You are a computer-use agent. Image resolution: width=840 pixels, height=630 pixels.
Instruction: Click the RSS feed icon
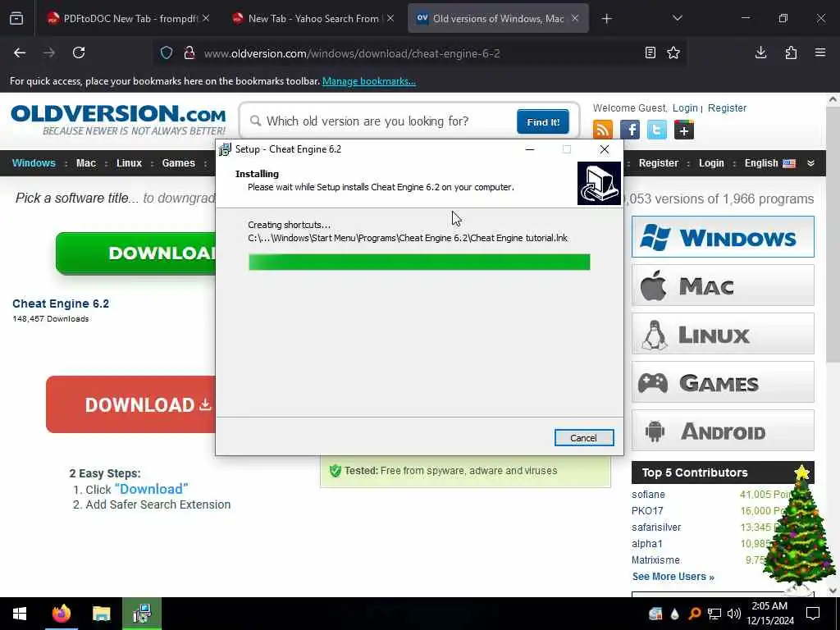(x=603, y=130)
